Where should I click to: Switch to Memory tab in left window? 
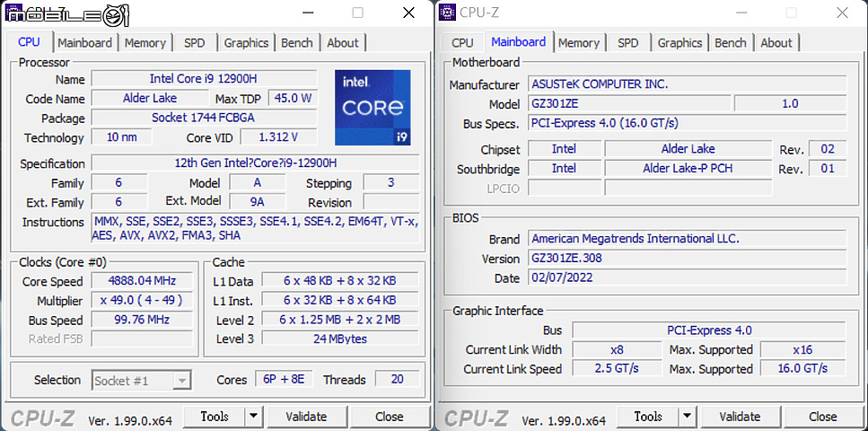145,43
